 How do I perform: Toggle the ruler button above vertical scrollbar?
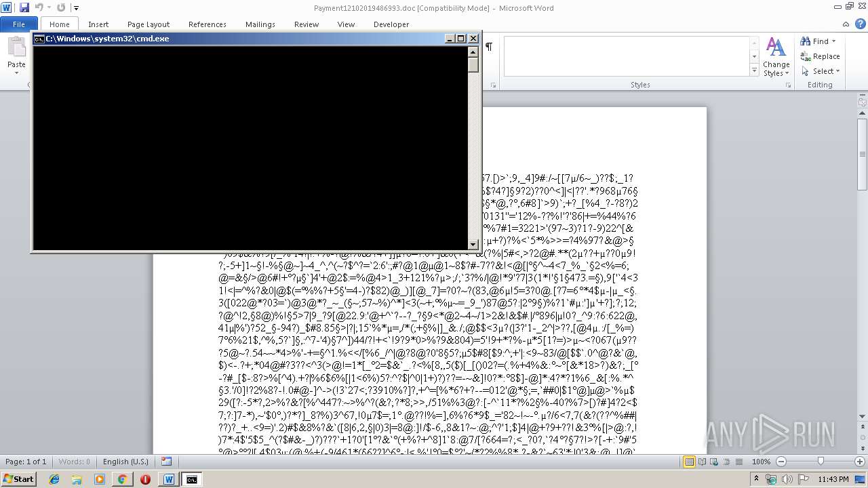(862, 102)
